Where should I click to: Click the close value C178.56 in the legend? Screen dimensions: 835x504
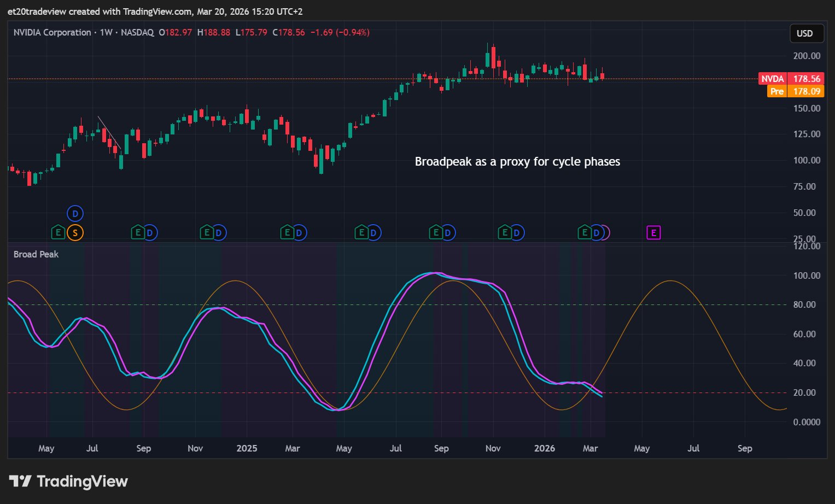pyautogui.click(x=289, y=32)
